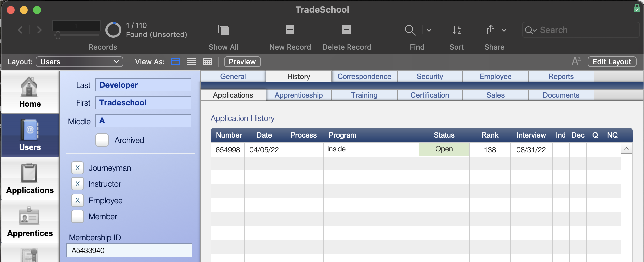The height and width of the screenshot is (262, 644).
Task: Switch to the Correspondence tab
Action: tap(364, 76)
